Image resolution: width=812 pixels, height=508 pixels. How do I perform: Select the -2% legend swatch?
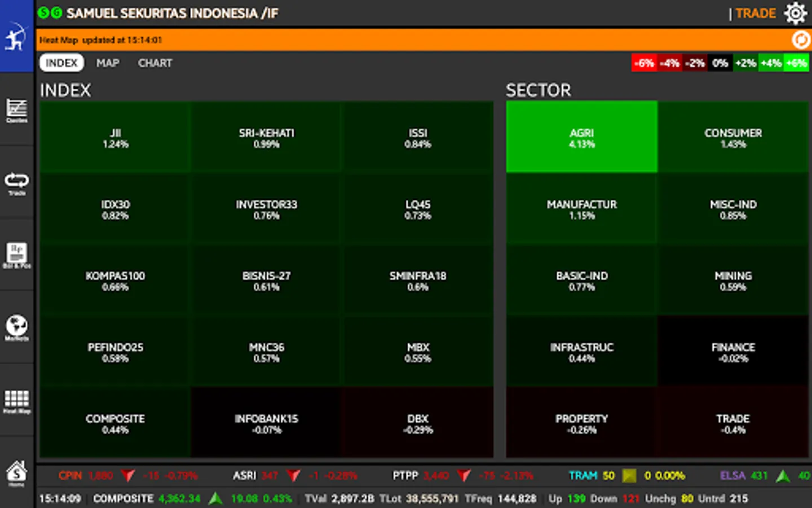click(695, 63)
